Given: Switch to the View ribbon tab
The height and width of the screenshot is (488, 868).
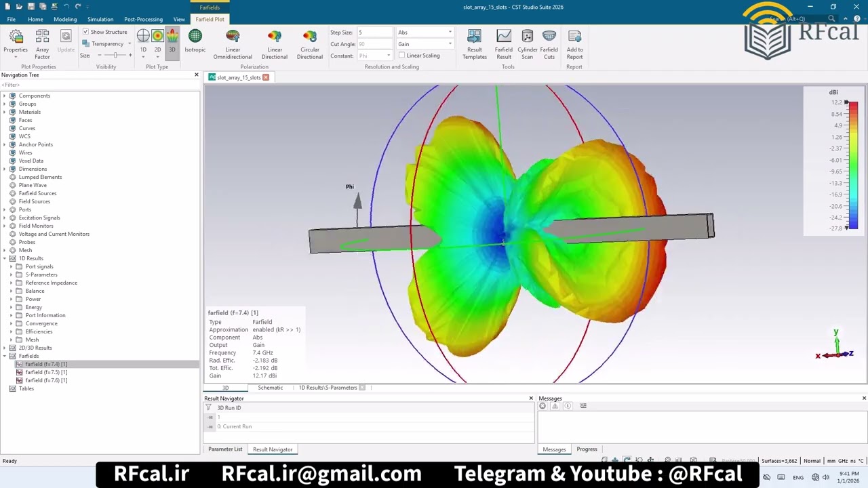Looking at the screenshot, I should tap(179, 19).
